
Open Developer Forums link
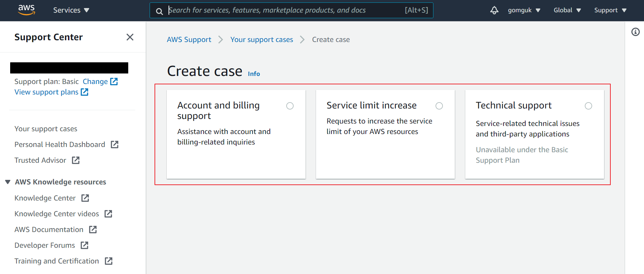(x=44, y=245)
